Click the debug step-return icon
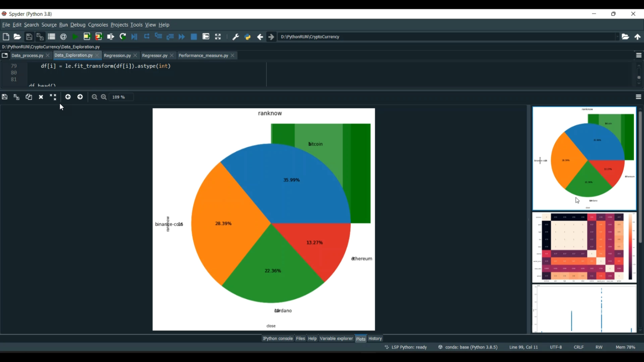 coord(170,37)
